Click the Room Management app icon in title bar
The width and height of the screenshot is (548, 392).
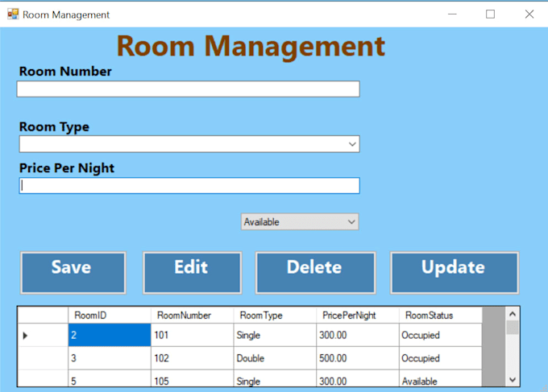pos(13,14)
